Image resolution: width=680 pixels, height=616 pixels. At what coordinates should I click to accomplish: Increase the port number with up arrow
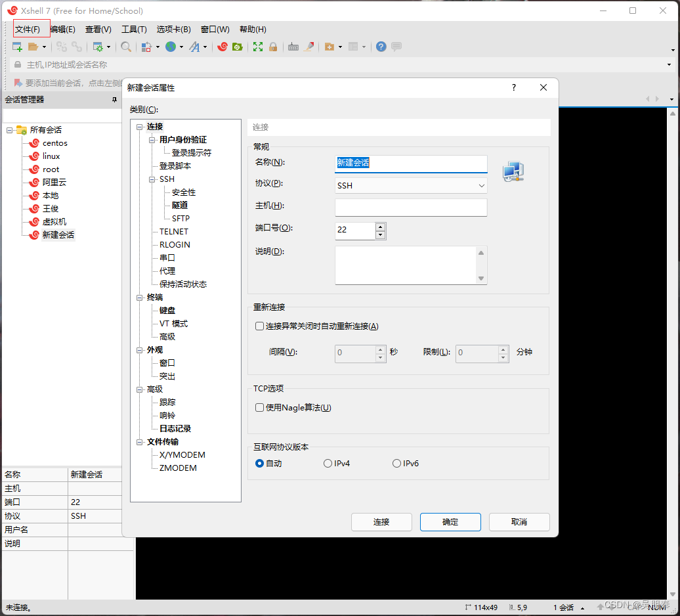[380, 227]
